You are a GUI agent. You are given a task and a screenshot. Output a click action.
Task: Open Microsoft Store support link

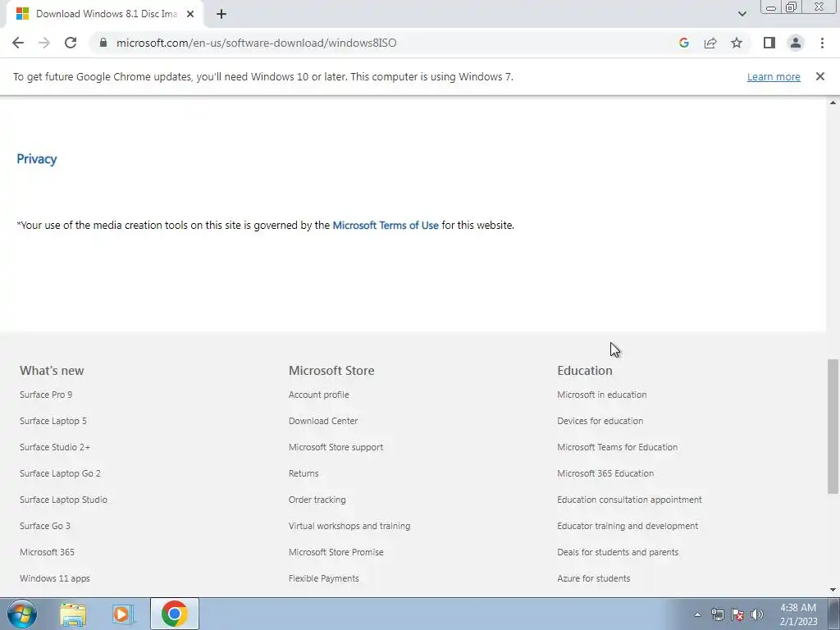[x=336, y=447]
